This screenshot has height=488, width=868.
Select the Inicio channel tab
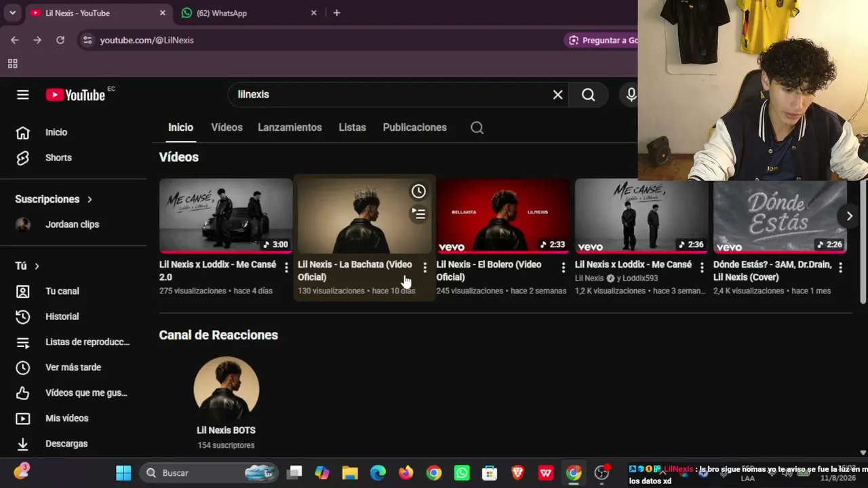click(181, 127)
